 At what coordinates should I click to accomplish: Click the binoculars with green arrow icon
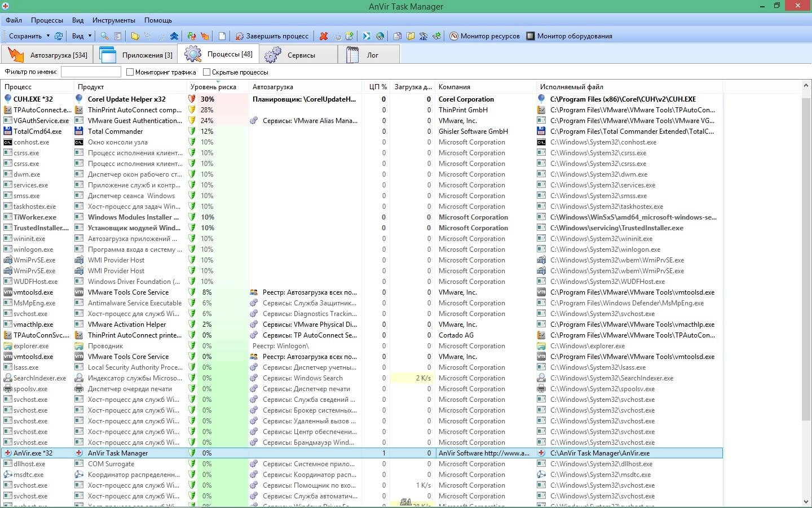pos(436,36)
